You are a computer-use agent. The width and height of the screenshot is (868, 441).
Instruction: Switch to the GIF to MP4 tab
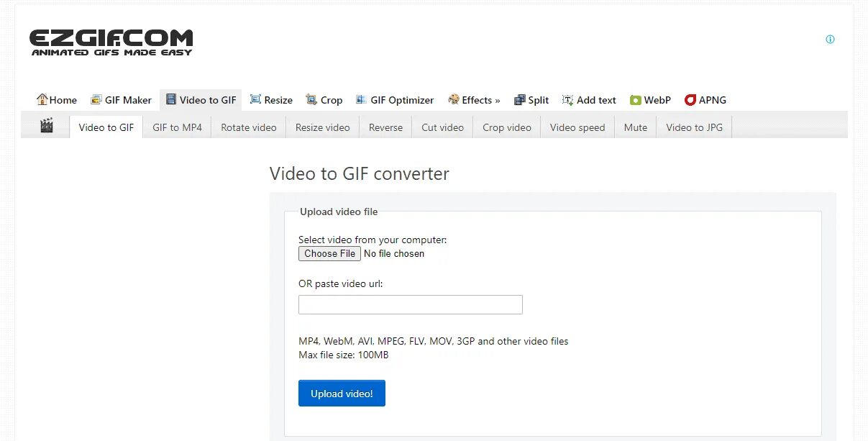click(x=176, y=127)
